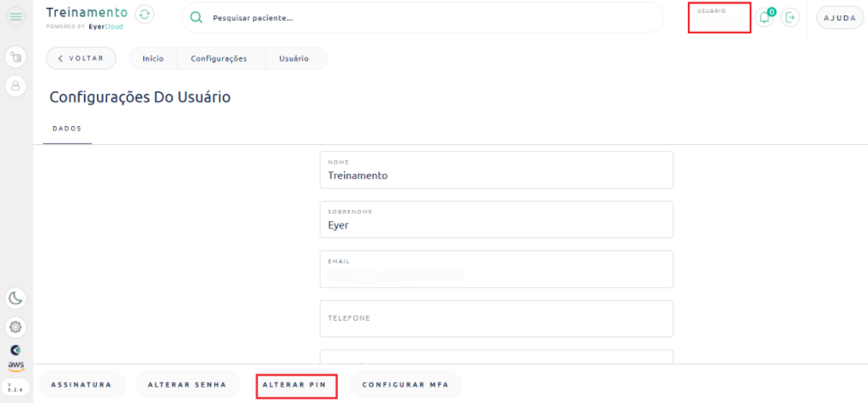Open the hamburger menu in the sidebar
Screen dimensions: 868x403
(x=15, y=17)
